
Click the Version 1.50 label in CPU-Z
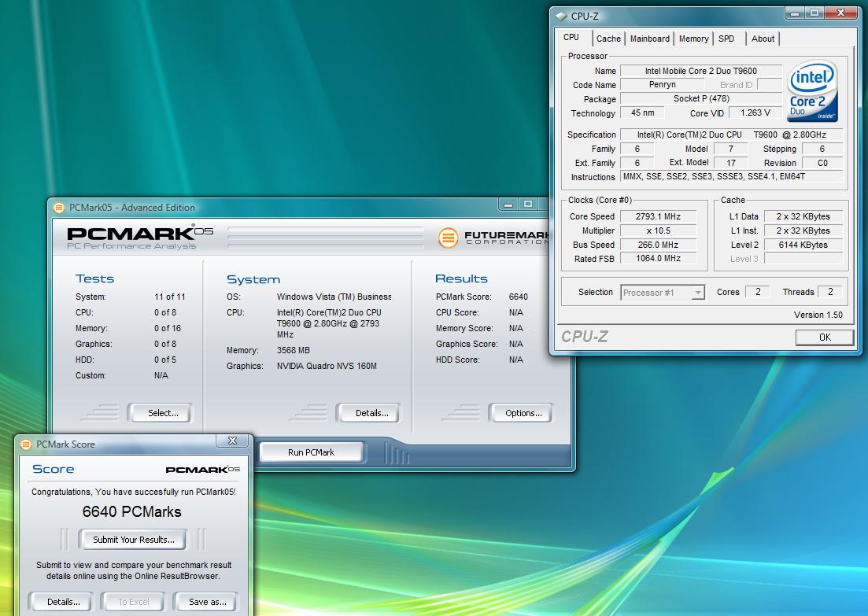coord(818,315)
